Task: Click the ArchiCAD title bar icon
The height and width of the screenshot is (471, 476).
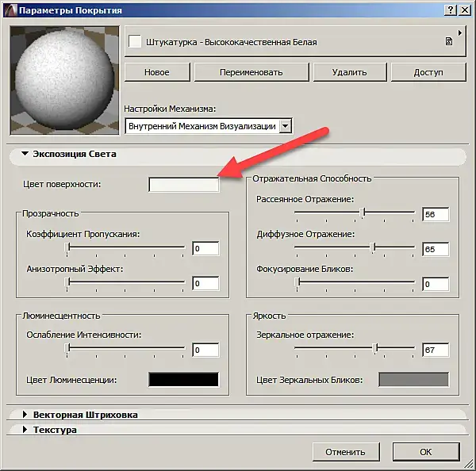Action: (10, 10)
